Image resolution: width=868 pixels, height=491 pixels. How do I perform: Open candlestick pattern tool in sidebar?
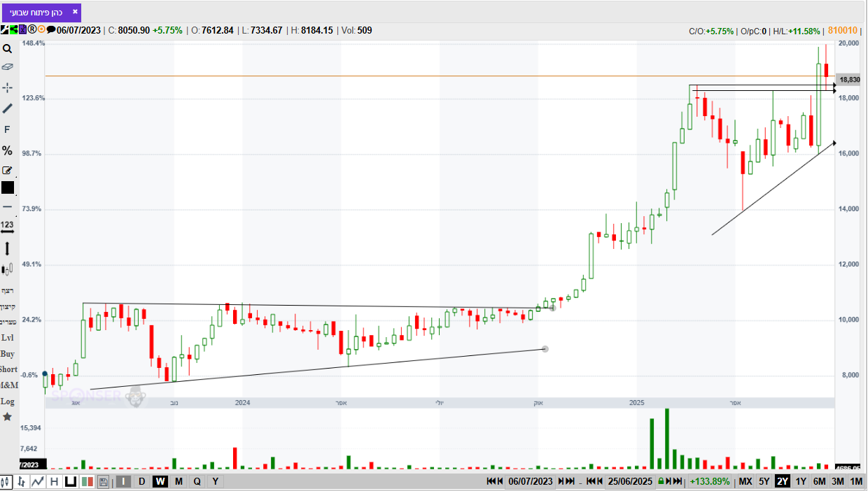(7, 269)
